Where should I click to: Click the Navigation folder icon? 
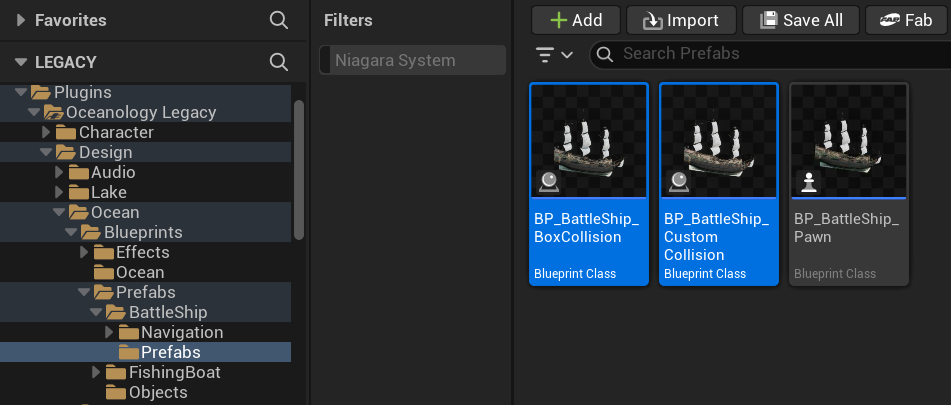pos(129,332)
